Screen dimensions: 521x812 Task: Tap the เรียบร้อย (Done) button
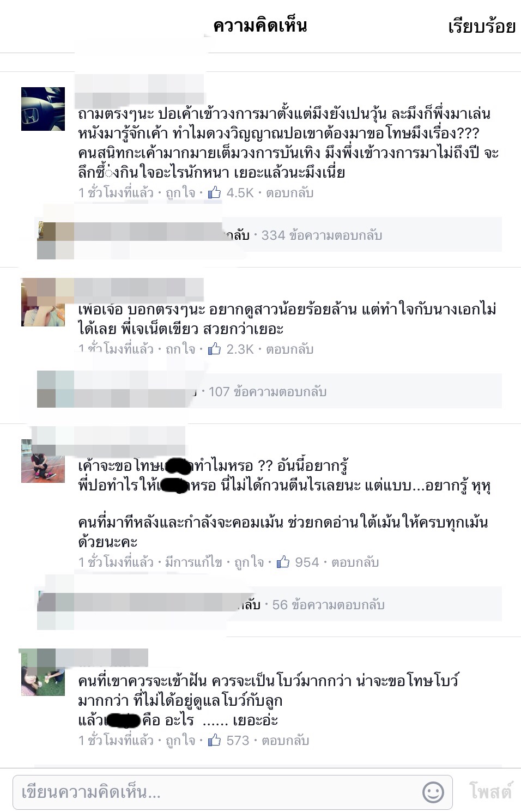tap(481, 26)
